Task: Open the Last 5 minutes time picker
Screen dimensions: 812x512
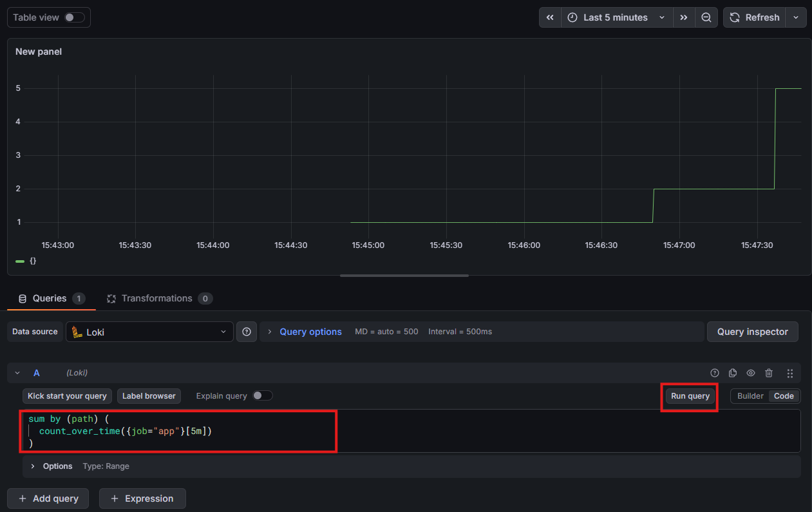Action: pyautogui.click(x=617, y=17)
